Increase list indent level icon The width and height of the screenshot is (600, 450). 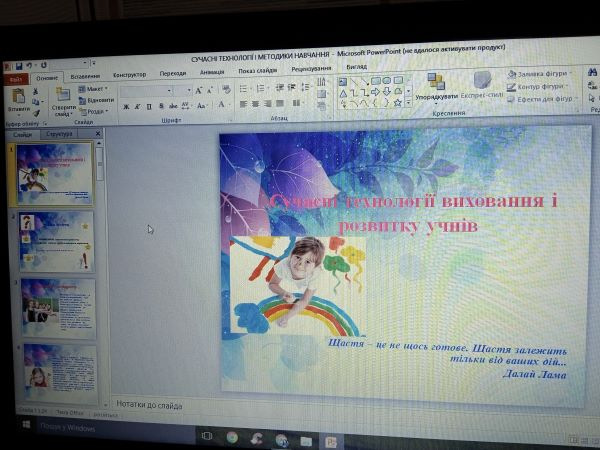click(x=292, y=87)
